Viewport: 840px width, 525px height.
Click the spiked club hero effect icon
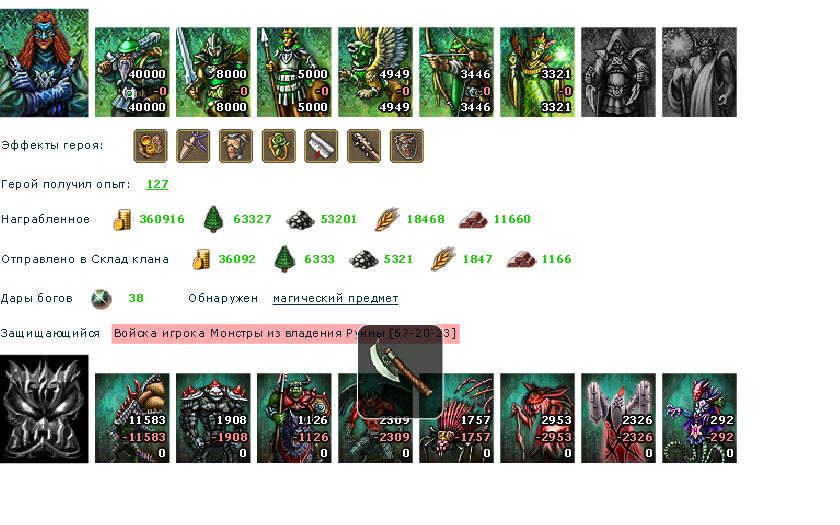364,146
